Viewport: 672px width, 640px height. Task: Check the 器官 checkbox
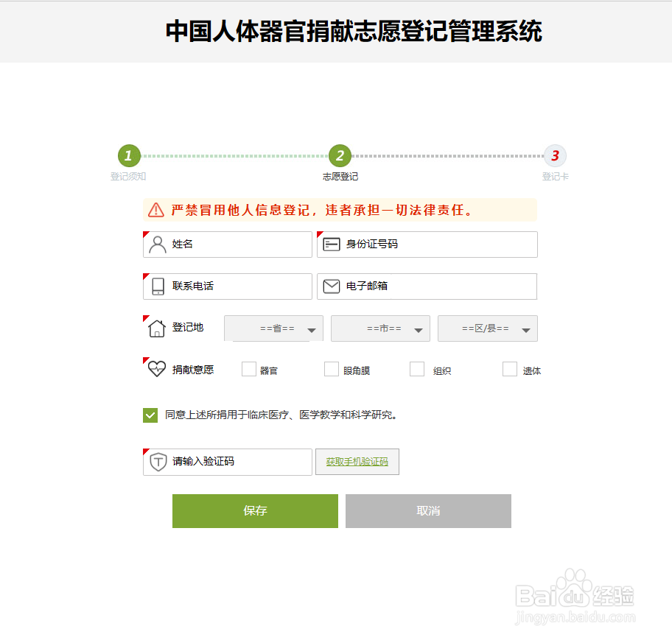(248, 369)
